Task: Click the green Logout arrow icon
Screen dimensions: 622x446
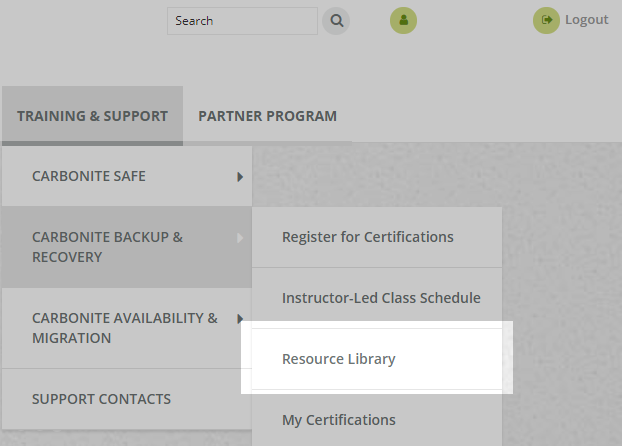Action: pyautogui.click(x=546, y=20)
